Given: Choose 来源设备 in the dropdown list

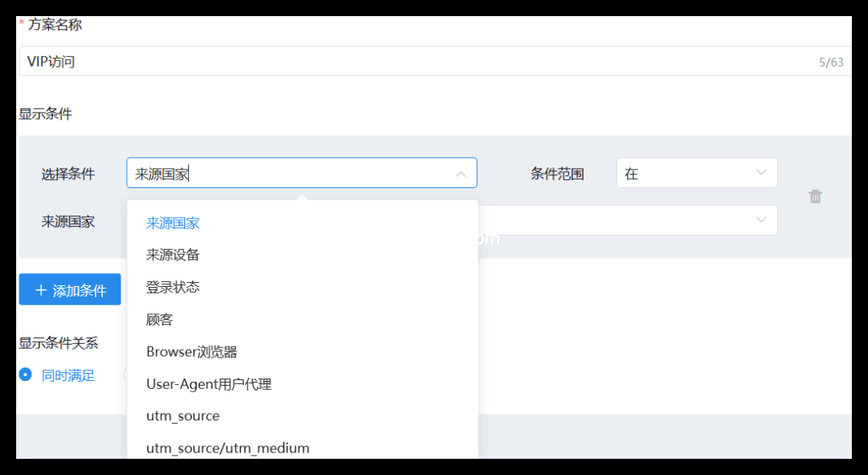Looking at the screenshot, I should [302, 255].
